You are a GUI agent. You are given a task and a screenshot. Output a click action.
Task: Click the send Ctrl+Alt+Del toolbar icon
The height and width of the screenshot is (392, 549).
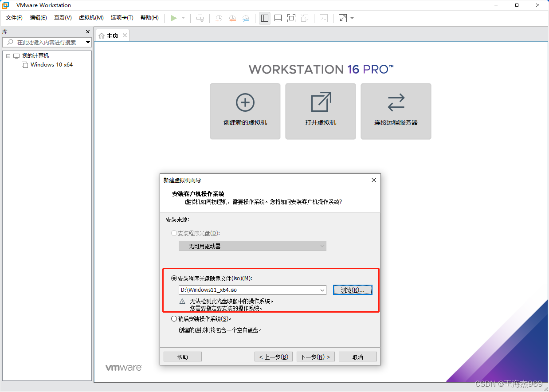tap(200, 18)
